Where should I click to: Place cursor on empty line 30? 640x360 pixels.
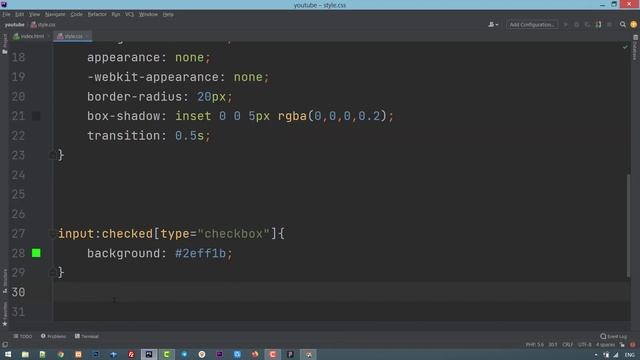click(x=341, y=292)
